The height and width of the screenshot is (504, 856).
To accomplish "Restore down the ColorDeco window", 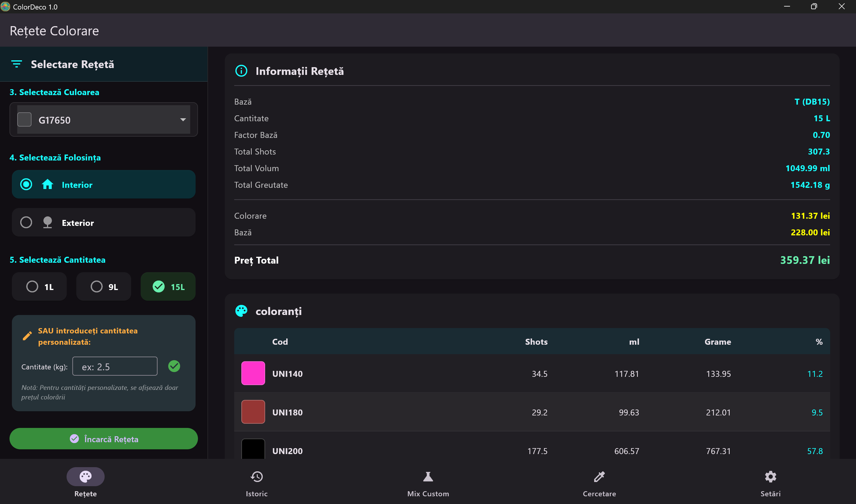I will click(x=814, y=7).
